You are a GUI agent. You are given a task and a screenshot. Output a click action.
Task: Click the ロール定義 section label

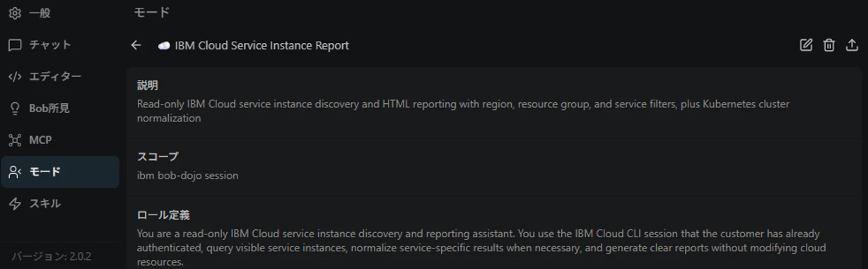[x=163, y=215]
